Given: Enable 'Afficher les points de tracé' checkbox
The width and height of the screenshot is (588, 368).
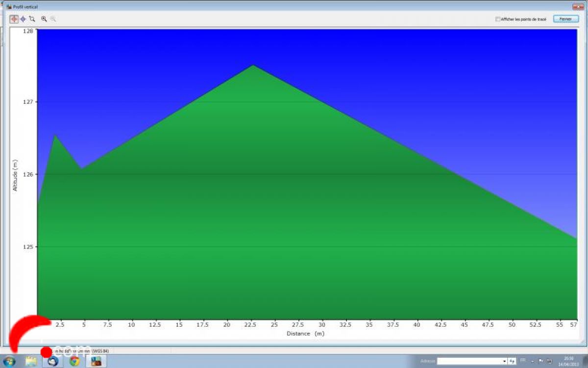Looking at the screenshot, I should 498,19.
